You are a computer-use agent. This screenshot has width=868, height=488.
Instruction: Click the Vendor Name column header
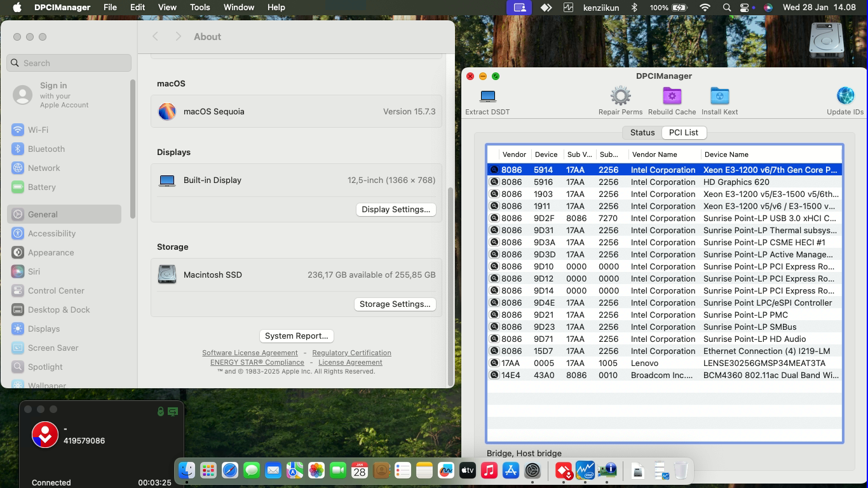coord(664,154)
